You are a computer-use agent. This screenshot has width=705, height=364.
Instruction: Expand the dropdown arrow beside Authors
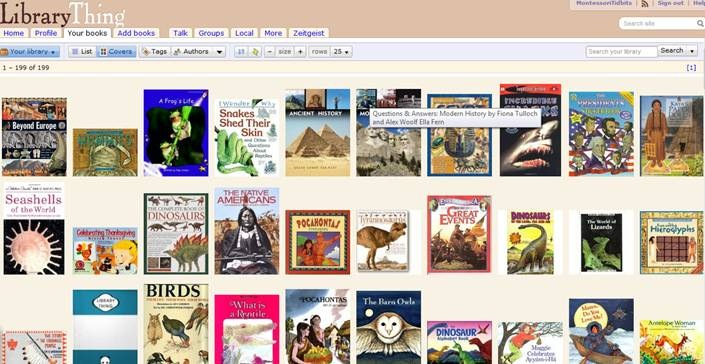pos(219,52)
